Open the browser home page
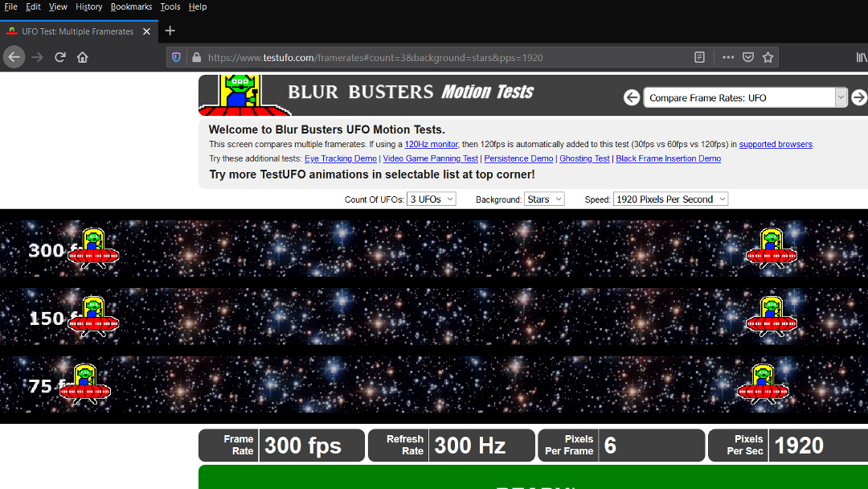 (83, 57)
